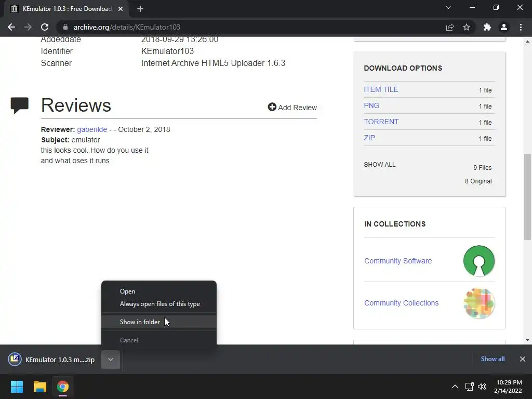Bookmark this page star icon
This screenshot has height=399, width=532.
[467, 27]
